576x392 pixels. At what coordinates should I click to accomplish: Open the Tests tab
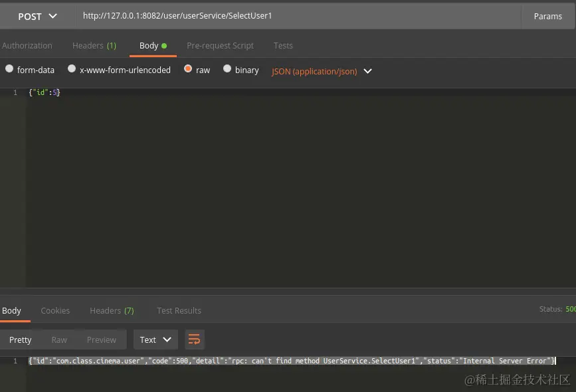pos(283,45)
